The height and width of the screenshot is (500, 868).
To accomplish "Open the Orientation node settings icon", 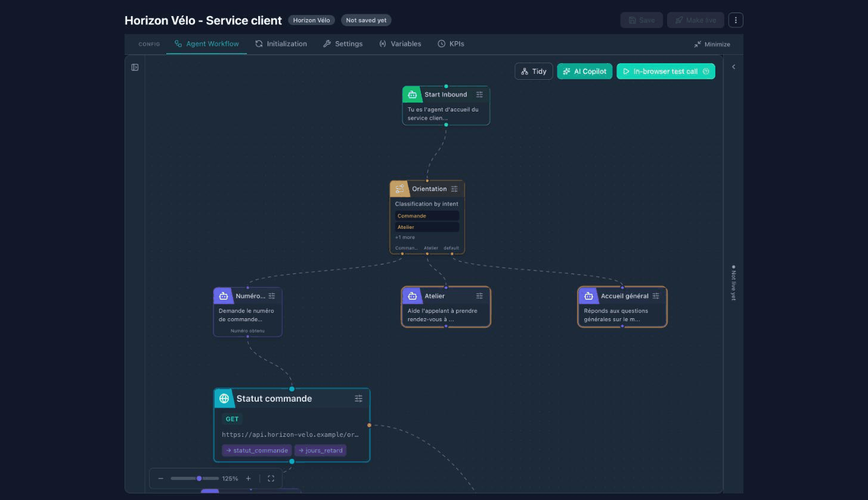I will 454,189.
